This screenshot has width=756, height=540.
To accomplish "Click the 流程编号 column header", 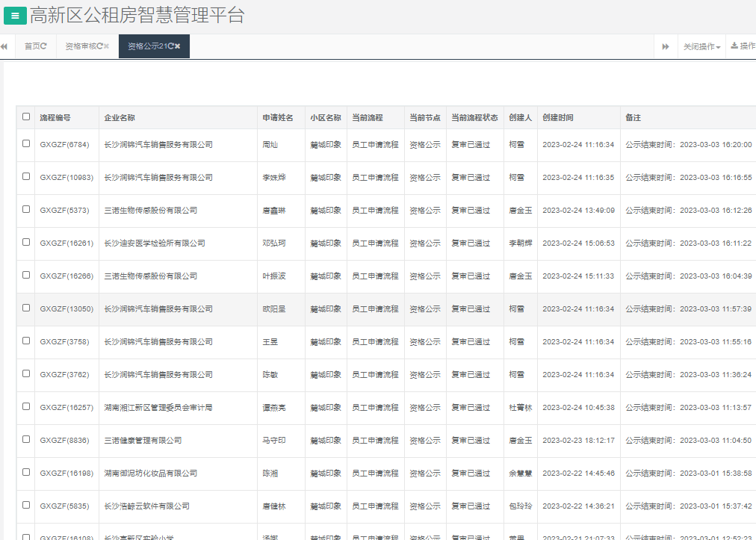I will click(x=55, y=118).
